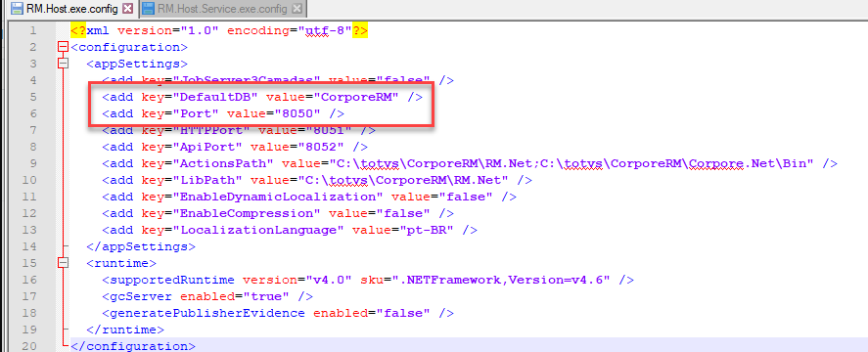Click the closing </runtime> tag

pyautogui.click(x=125, y=330)
